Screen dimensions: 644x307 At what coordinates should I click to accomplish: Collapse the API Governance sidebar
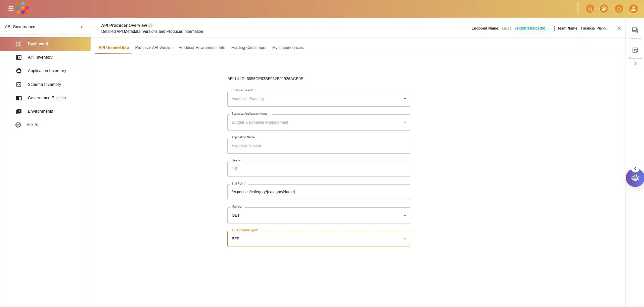tap(82, 27)
